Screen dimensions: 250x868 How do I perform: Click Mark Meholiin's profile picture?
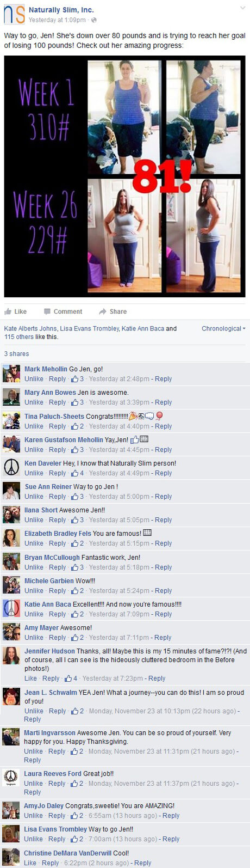coord(11,374)
